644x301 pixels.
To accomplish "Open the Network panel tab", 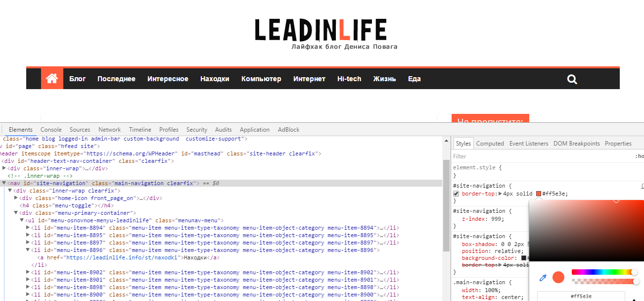I will (x=109, y=130).
